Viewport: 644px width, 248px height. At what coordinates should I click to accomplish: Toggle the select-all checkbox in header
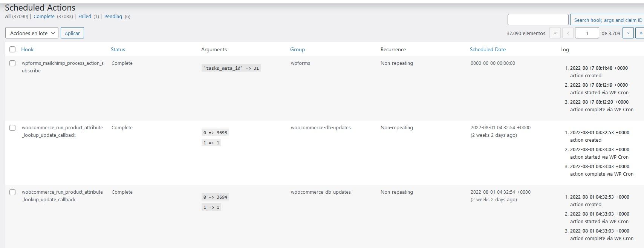click(x=12, y=49)
